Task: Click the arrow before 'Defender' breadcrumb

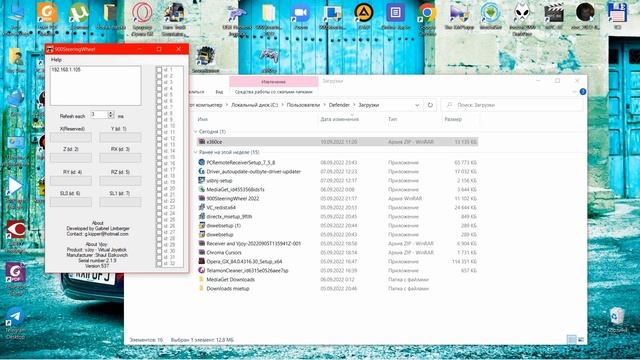Action: [324, 105]
